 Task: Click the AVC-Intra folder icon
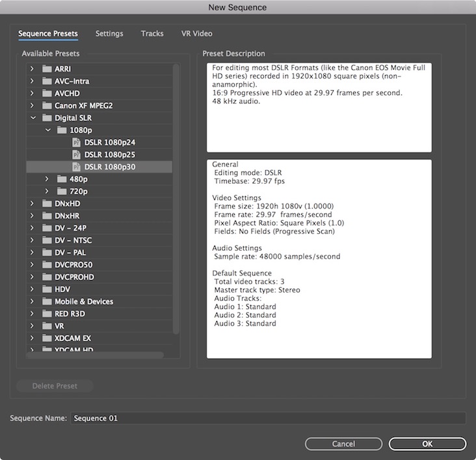(47, 81)
